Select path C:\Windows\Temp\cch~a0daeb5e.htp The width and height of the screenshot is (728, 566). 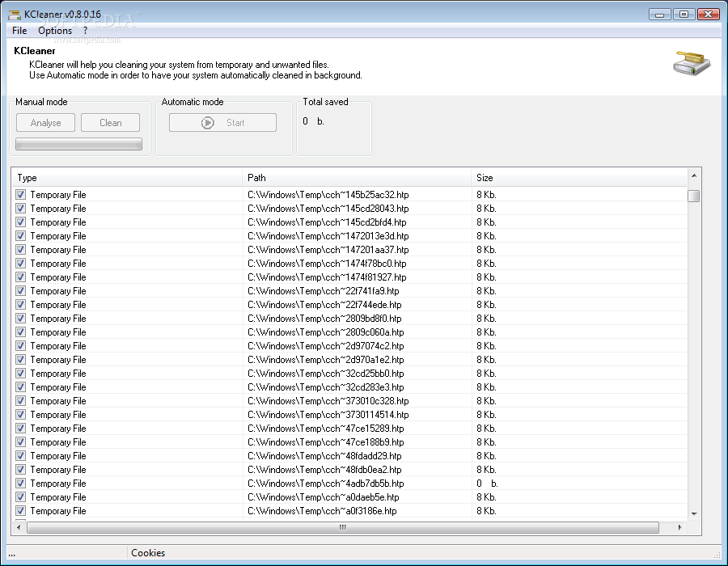pos(323,497)
